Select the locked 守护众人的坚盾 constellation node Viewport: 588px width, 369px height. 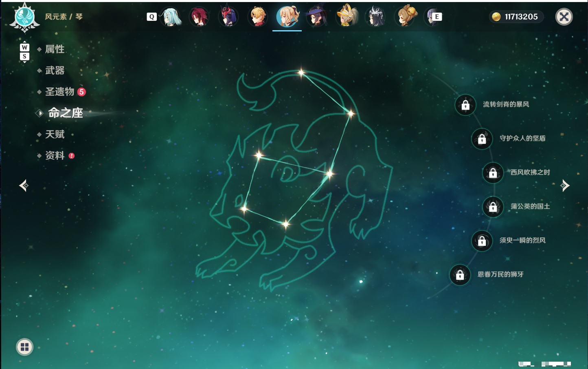pyautogui.click(x=482, y=139)
